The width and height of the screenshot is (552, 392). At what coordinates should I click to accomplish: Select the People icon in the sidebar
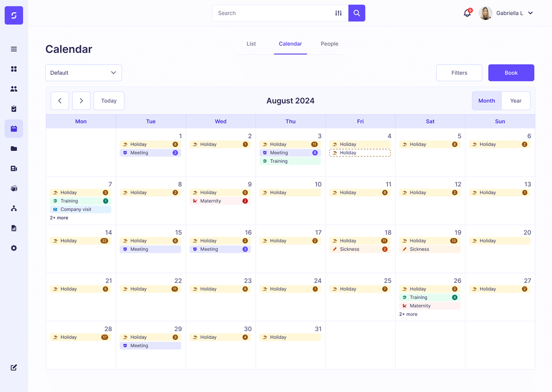coord(14,89)
